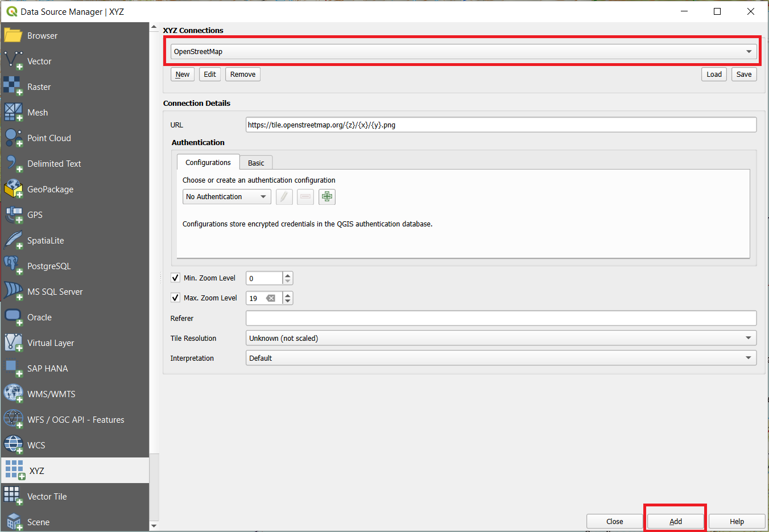Select the Vector layer icon
The width and height of the screenshot is (769, 532).
[x=13, y=61]
